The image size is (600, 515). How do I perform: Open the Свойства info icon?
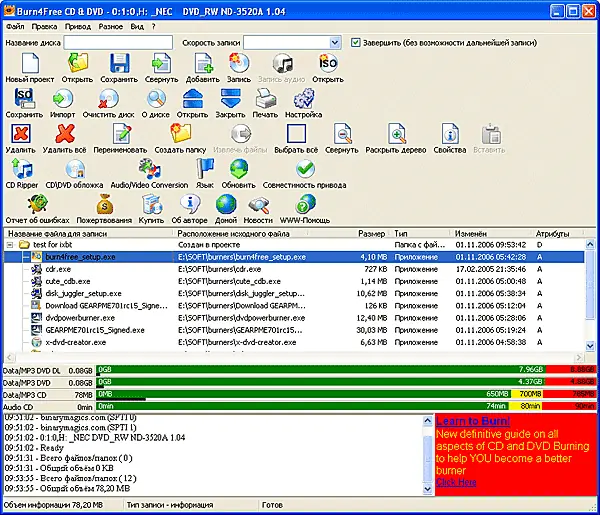(x=450, y=134)
